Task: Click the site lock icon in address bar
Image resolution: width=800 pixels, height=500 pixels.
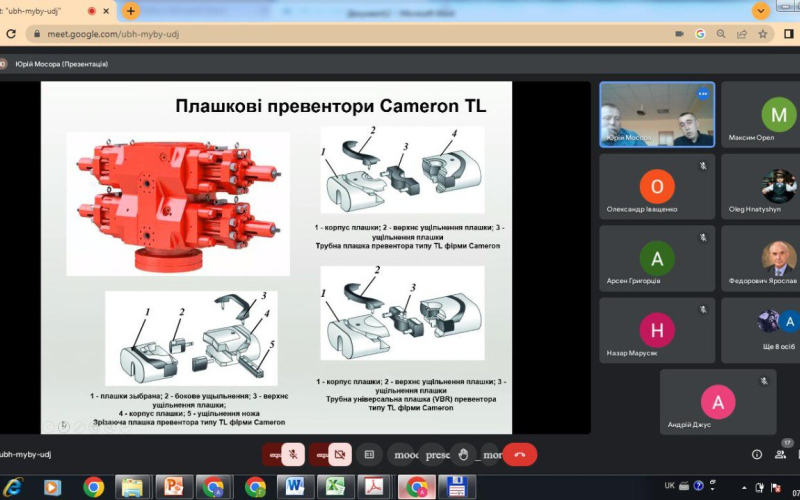Action: pos(36,34)
